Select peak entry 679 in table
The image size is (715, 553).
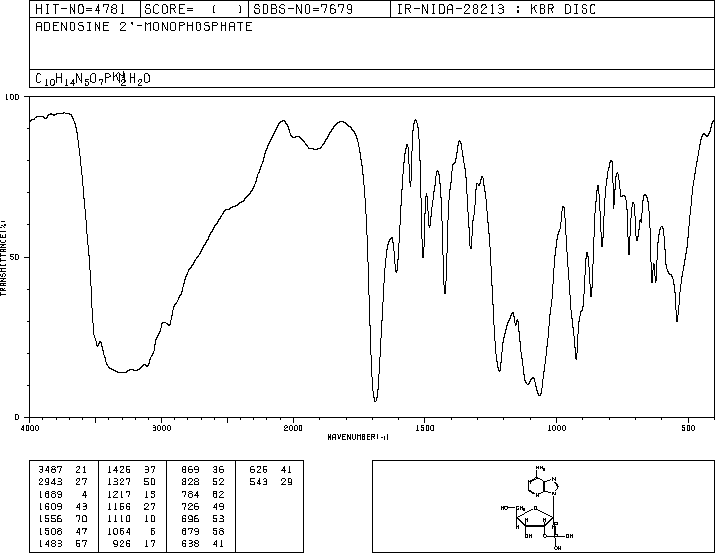[x=203, y=531]
